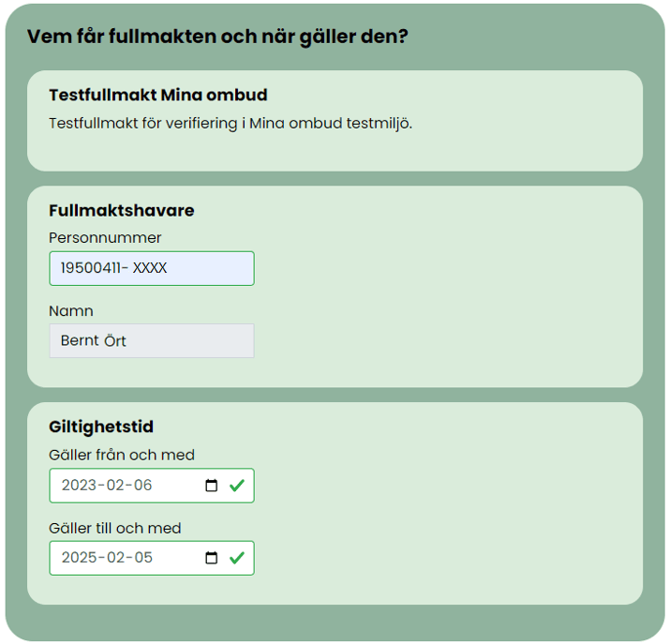This screenshot has width=669, height=644.
Task: Click the Namn field containing Bernt Ört
Action: [151, 341]
